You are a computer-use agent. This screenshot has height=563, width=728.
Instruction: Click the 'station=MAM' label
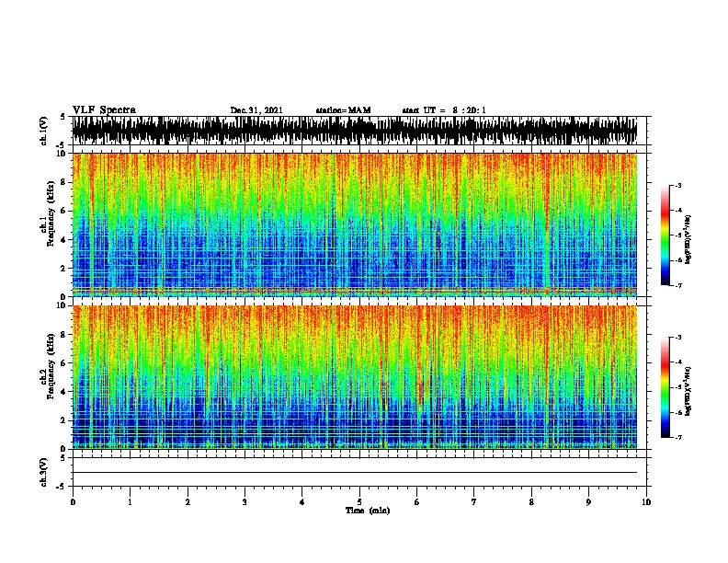(343, 110)
